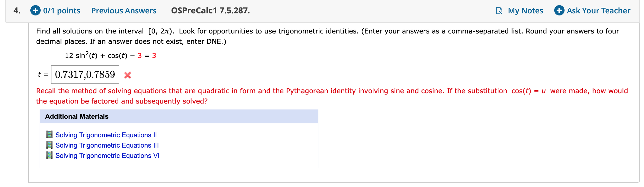View Previous Answers for this question

coord(124,11)
